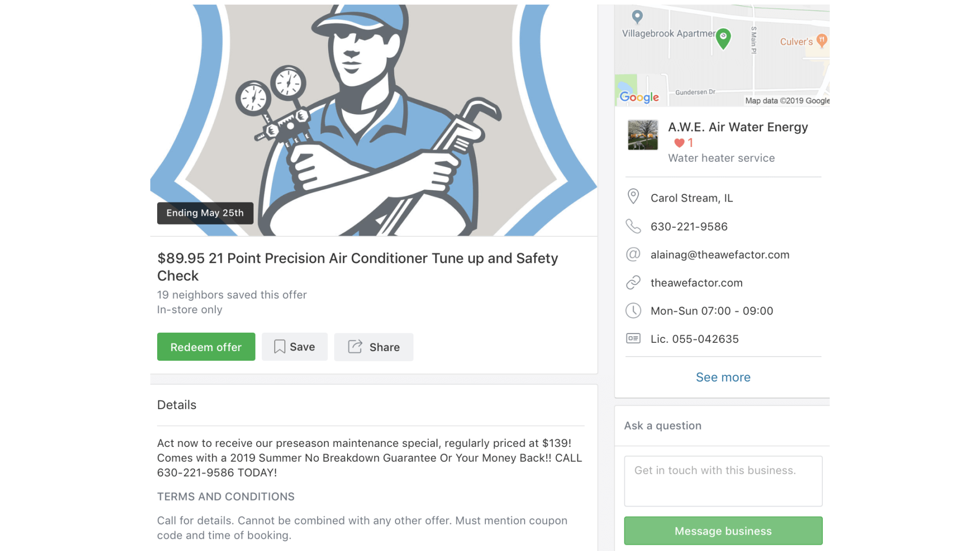Click the email at-sign icon

[x=633, y=254]
